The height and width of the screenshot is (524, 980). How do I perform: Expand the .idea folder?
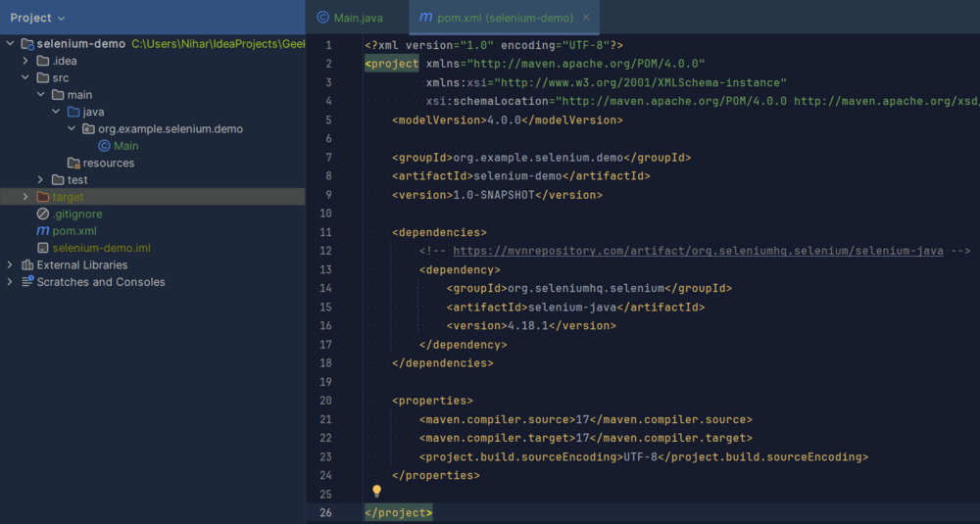[x=25, y=61]
